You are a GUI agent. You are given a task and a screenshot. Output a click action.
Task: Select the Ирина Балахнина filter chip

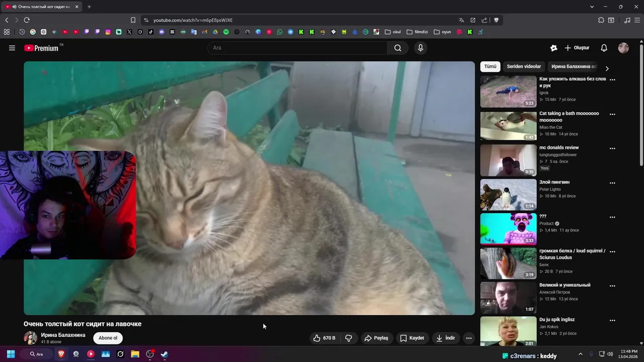coord(574,66)
